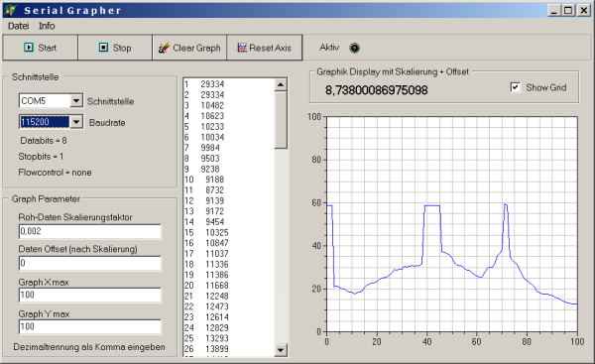Click the Clear Graph brush icon

tap(164, 48)
